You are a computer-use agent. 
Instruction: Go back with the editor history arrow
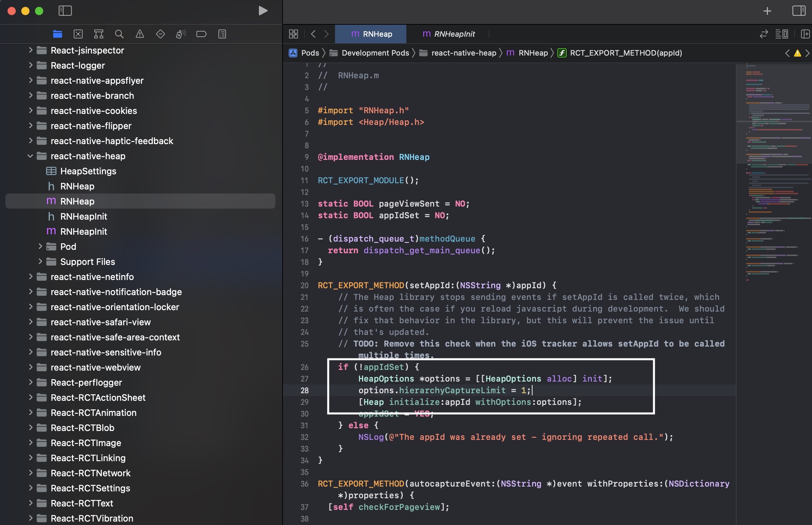[x=313, y=34]
